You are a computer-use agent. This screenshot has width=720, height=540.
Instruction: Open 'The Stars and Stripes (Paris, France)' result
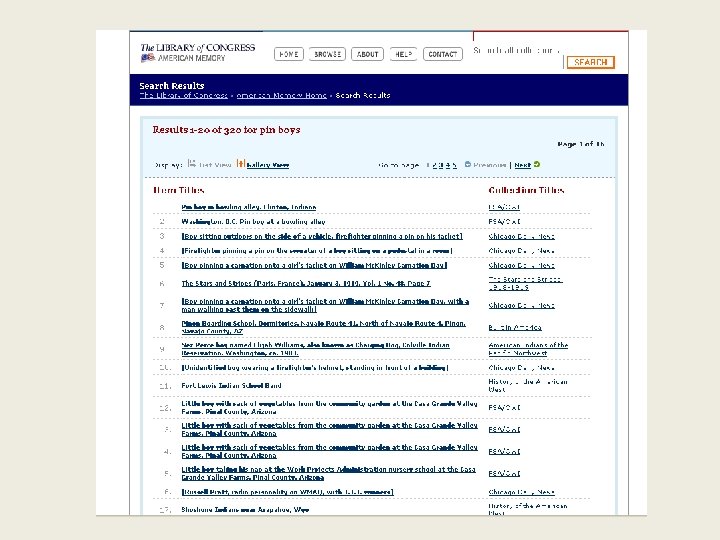point(306,283)
